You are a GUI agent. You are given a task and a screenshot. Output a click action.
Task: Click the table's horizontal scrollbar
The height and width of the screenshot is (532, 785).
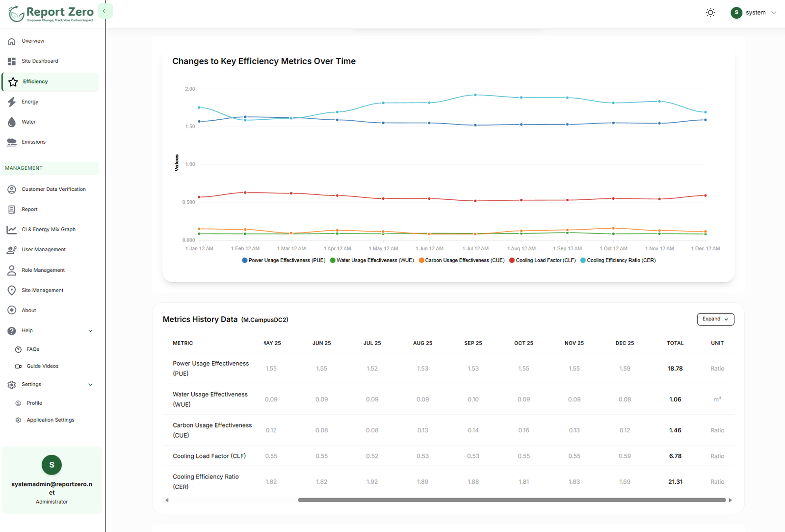[x=511, y=500]
